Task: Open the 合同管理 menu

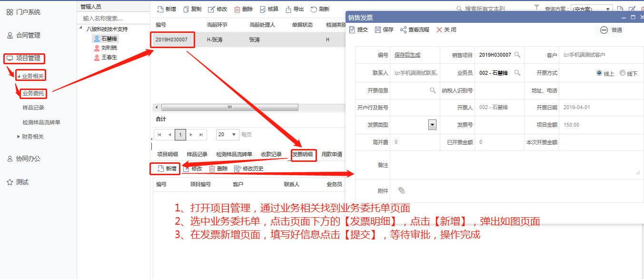Action: click(28, 35)
